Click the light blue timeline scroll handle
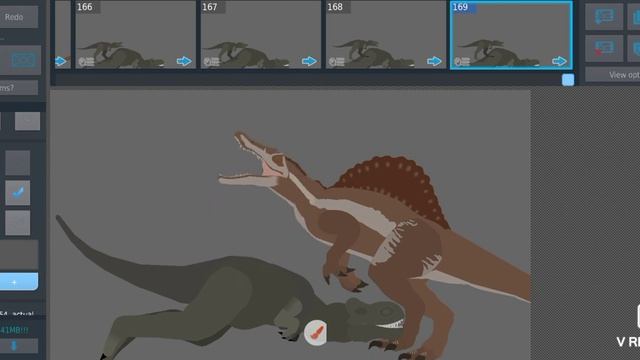 (568, 80)
